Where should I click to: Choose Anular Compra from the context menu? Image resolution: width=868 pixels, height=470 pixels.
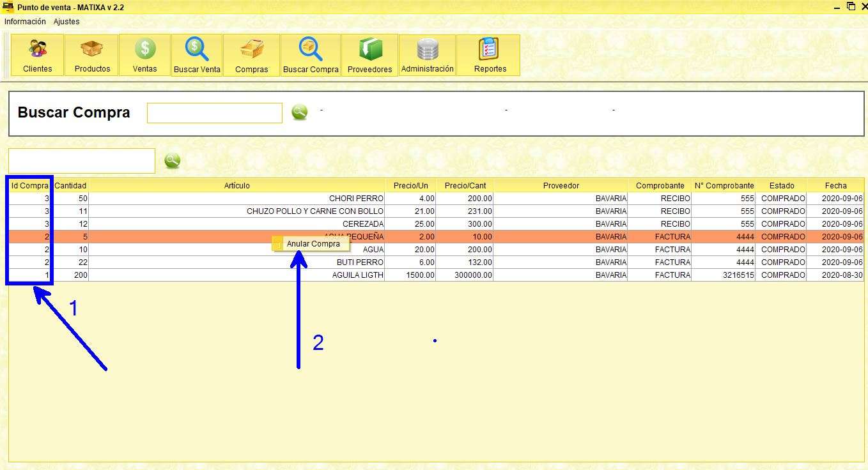pos(313,244)
